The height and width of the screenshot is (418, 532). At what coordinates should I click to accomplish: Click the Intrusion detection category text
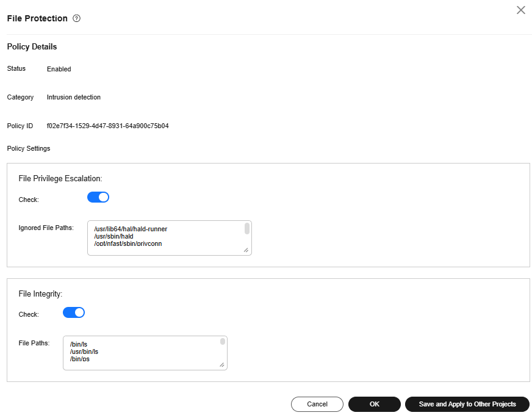[74, 97]
